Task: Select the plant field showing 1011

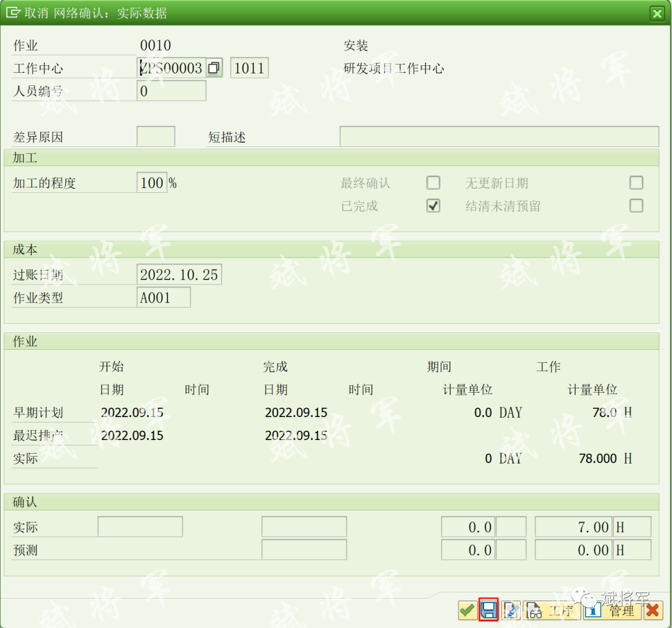Action: pyautogui.click(x=250, y=68)
